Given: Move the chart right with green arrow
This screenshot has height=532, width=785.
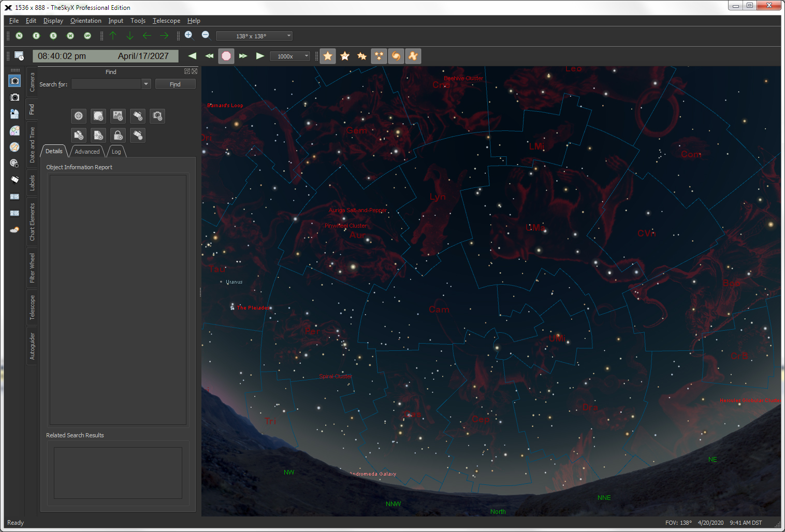Looking at the screenshot, I should pyautogui.click(x=164, y=36).
